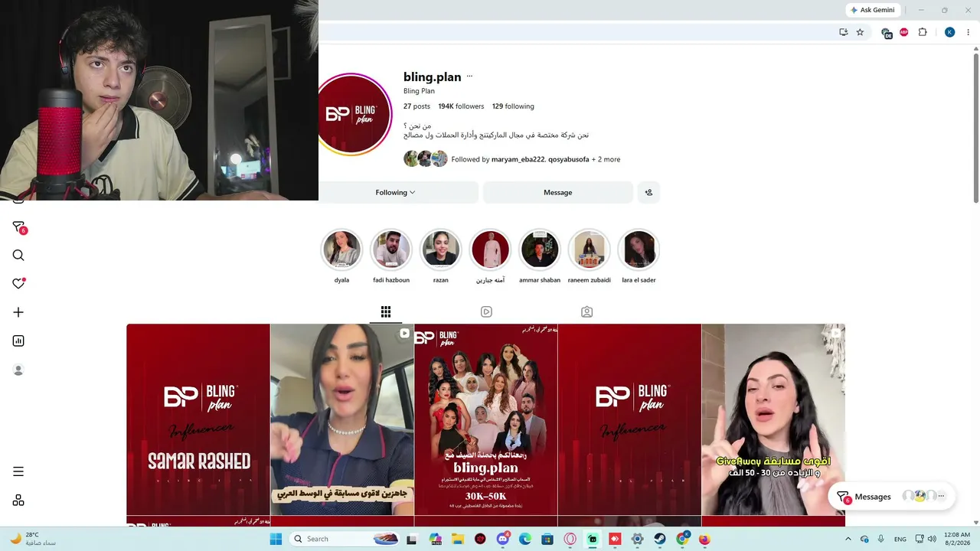Click the add similar accounts button

[x=648, y=192]
